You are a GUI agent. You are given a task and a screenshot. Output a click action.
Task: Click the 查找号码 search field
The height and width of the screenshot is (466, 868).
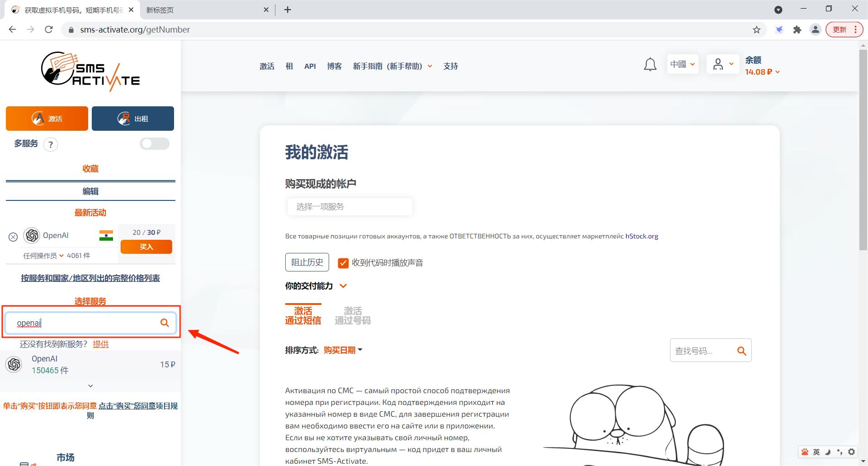(711, 351)
